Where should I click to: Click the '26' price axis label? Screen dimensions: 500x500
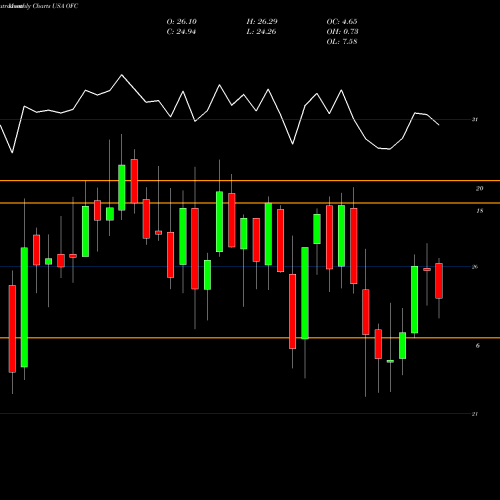[x=475, y=267]
